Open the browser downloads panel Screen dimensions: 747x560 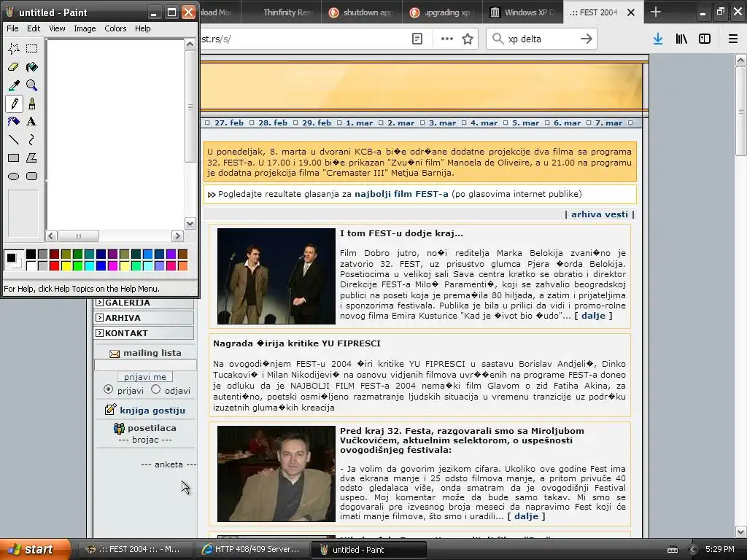658,39
